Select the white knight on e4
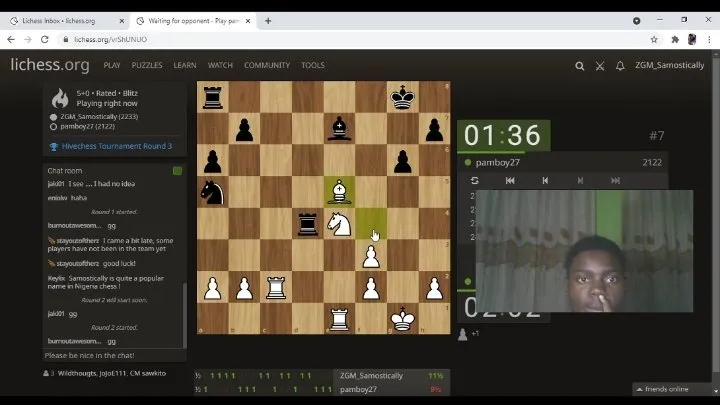 click(x=339, y=224)
